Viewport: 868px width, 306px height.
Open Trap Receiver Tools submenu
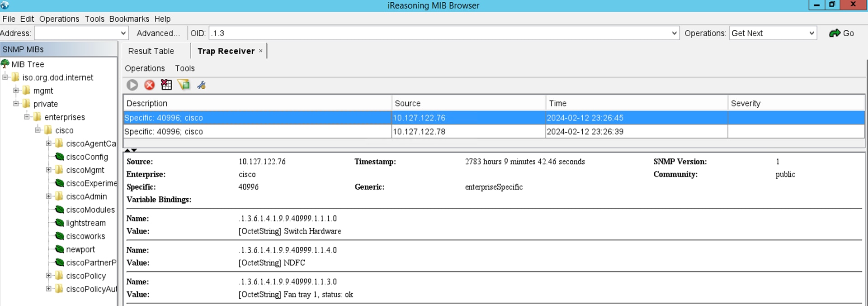(185, 68)
